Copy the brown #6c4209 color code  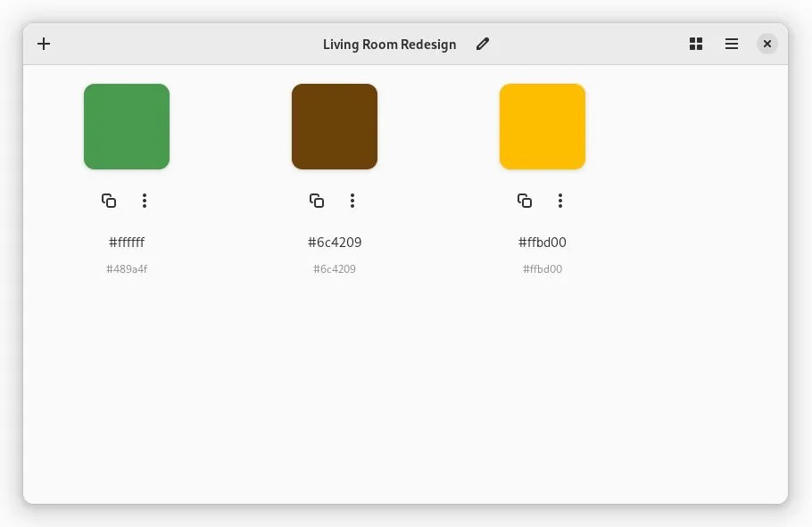pos(317,201)
